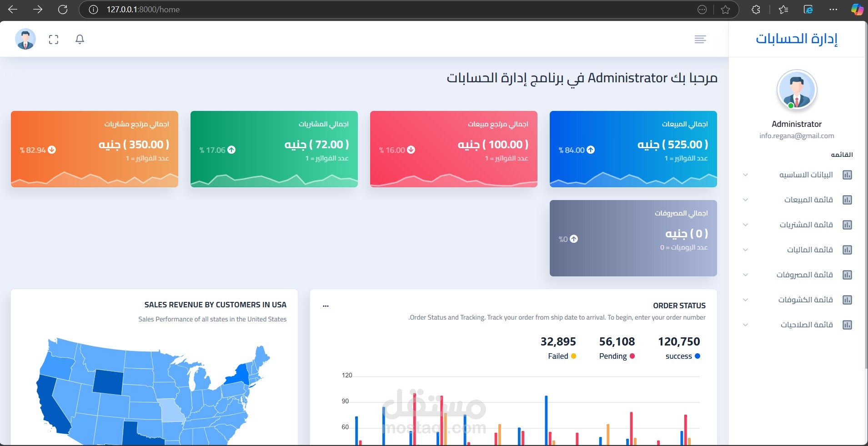Open browser settings three-dots menu
868x446 pixels.
(833, 10)
